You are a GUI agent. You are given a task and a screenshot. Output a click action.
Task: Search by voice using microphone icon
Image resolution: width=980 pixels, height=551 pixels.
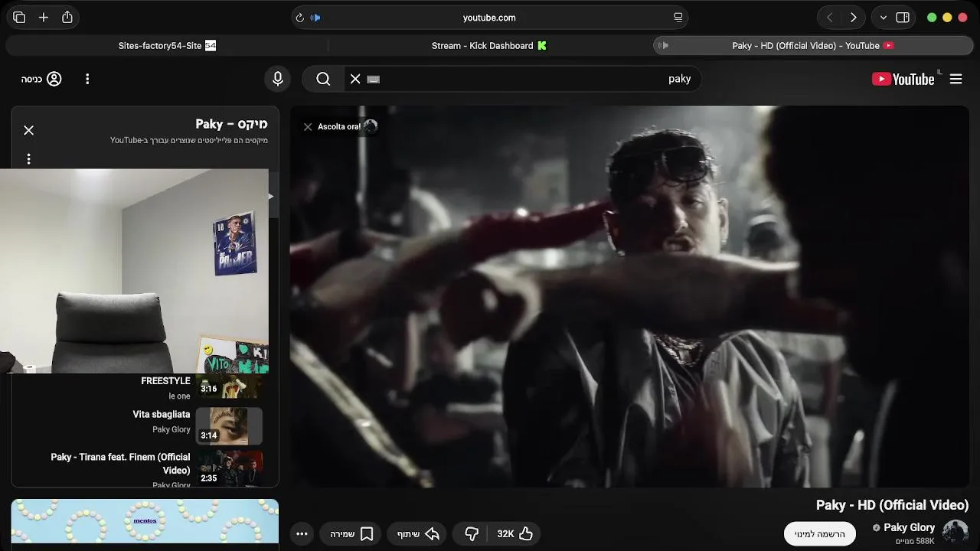tap(278, 79)
